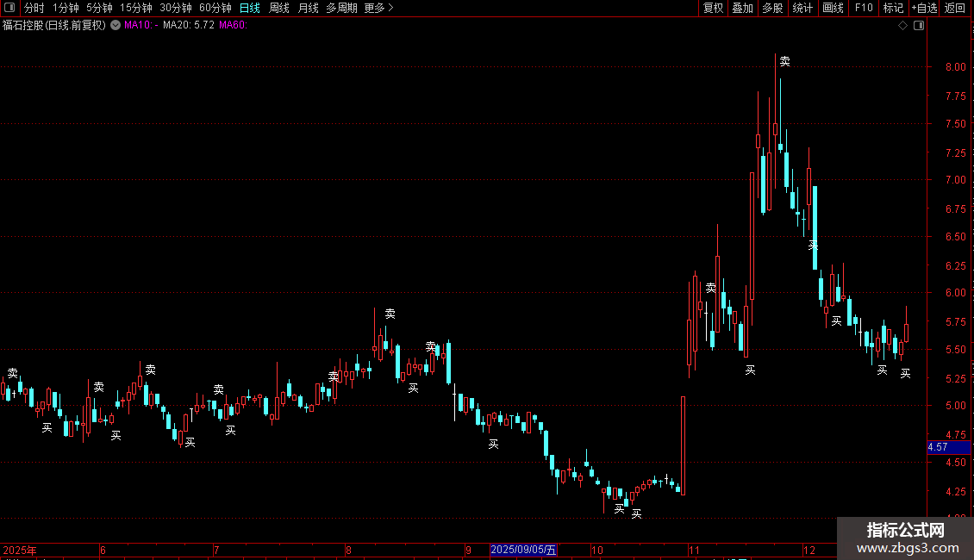Click the 7.00 price axis label
This screenshot has height=560, width=974.
[955, 180]
